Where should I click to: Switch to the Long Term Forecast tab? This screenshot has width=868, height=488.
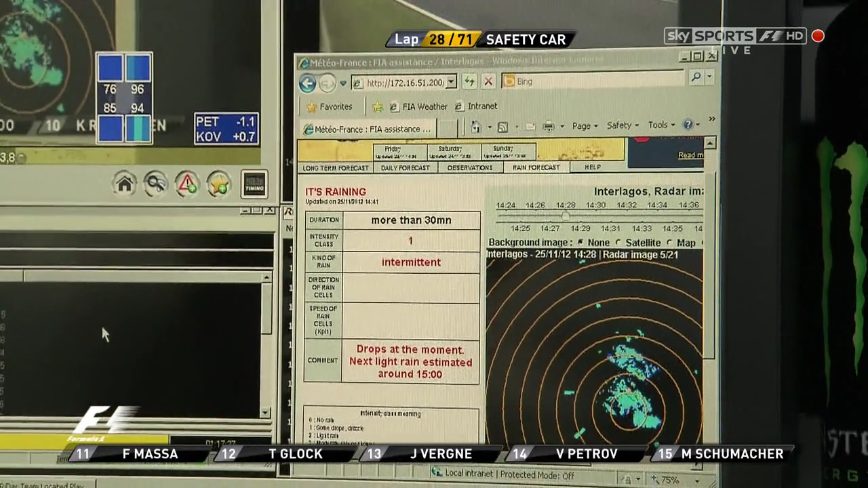tap(336, 168)
